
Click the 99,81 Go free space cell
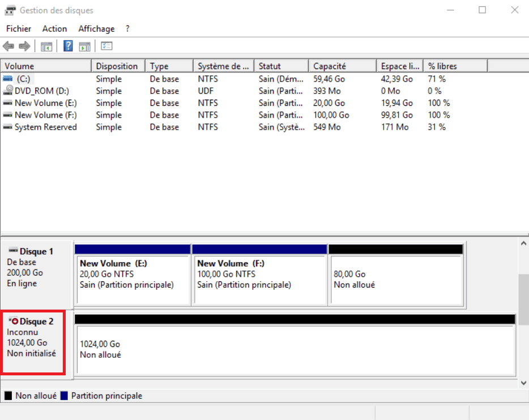pos(396,115)
